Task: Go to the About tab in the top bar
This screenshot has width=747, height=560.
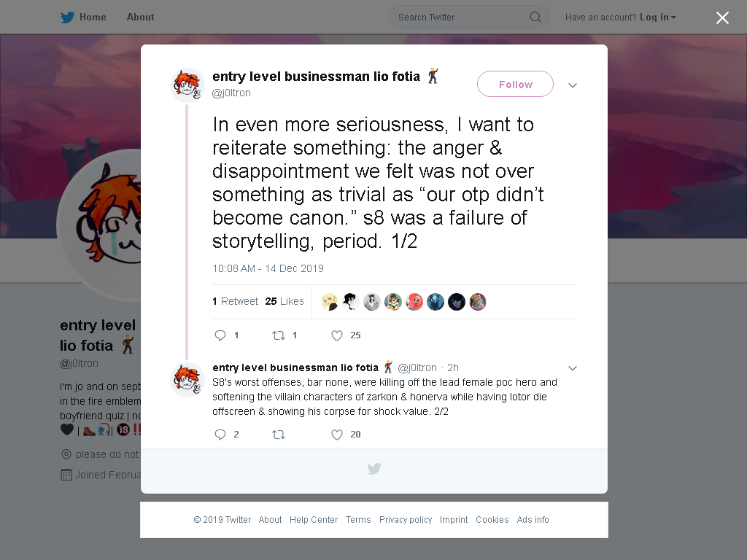Action: pos(140,17)
